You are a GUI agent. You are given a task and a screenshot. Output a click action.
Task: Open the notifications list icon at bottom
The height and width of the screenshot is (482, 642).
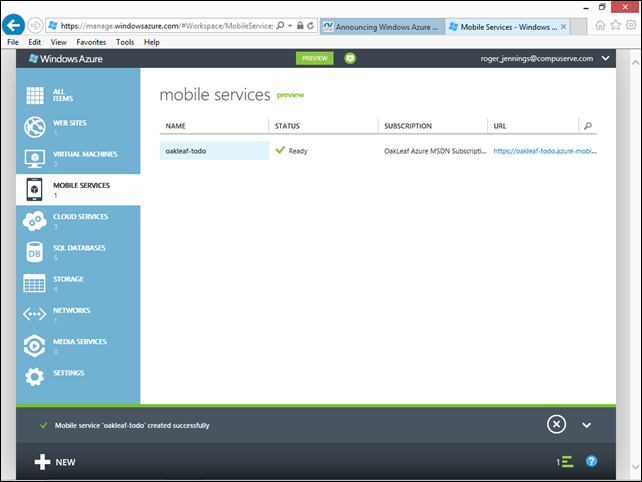tap(565, 462)
